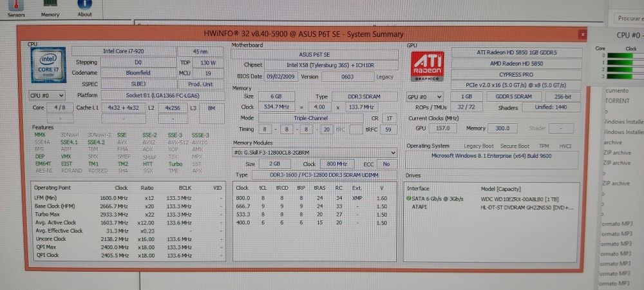Click the Triple-Channel mode field
The image size is (644, 290).
coord(310,118)
